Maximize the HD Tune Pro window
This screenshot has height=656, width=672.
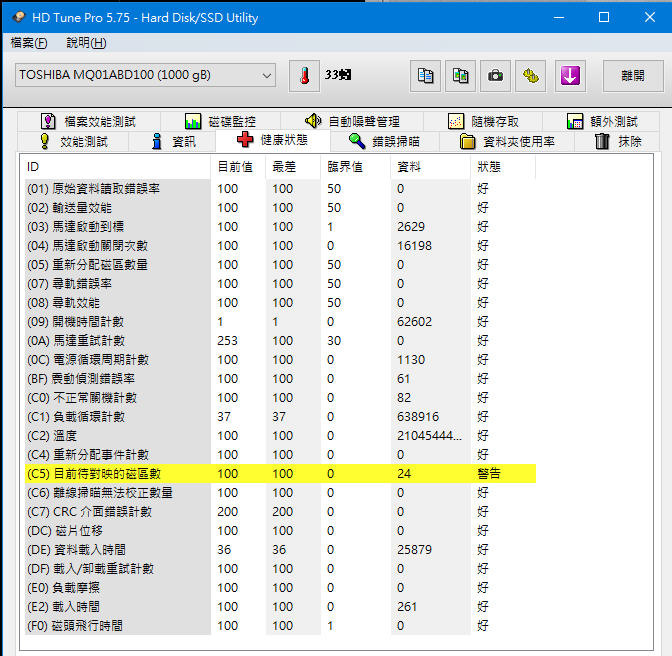pos(604,17)
